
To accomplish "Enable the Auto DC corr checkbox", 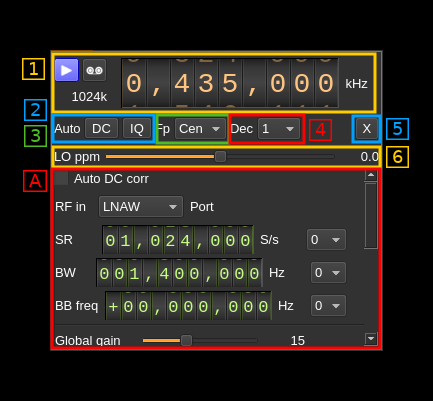I will point(61,178).
